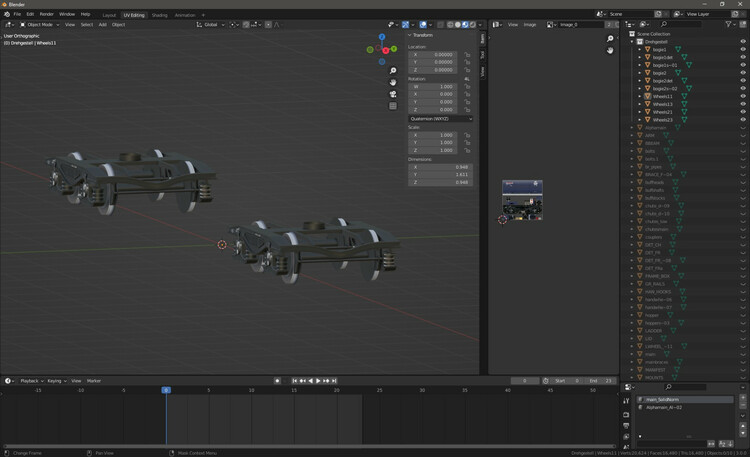Open the Render menu
The image size is (750, 457).
46,14
